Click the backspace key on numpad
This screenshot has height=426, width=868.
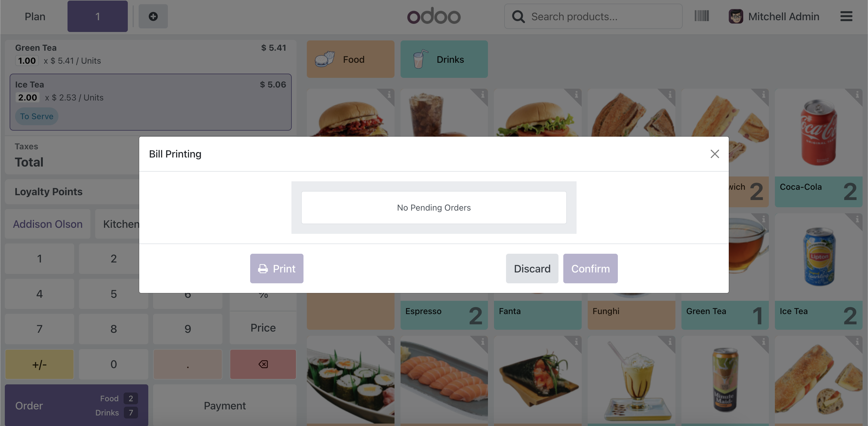pyautogui.click(x=263, y=364)
